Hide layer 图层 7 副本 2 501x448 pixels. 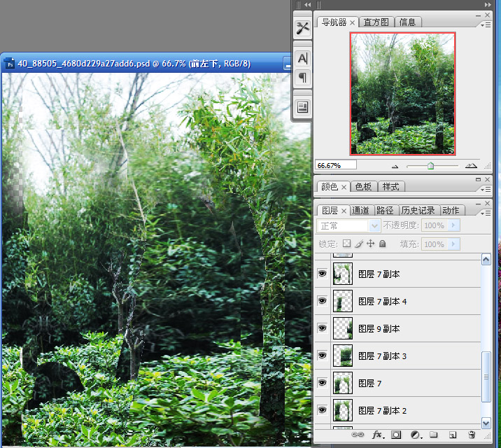click(322, 410)
